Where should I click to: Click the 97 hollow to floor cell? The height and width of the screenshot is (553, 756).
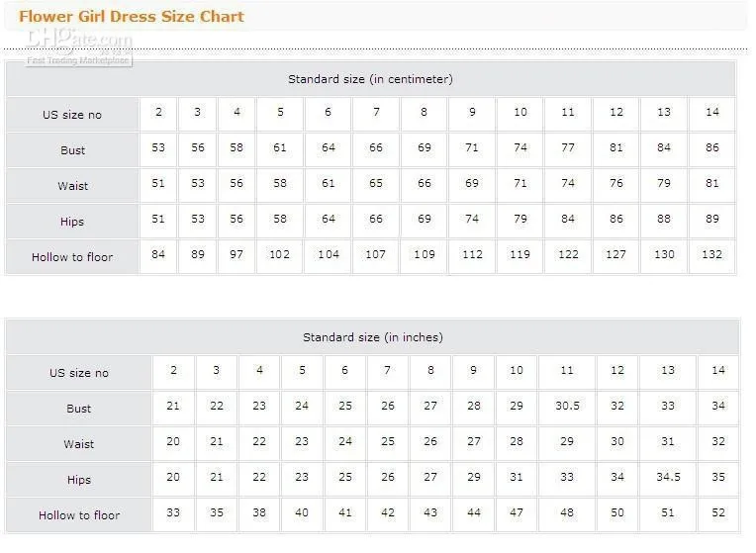click(236, 255)
